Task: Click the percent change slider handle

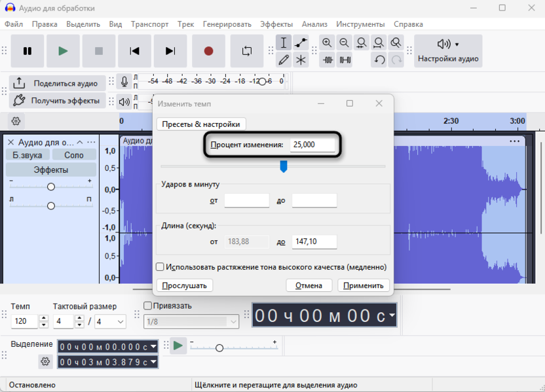Action: [x=284, y=167]
